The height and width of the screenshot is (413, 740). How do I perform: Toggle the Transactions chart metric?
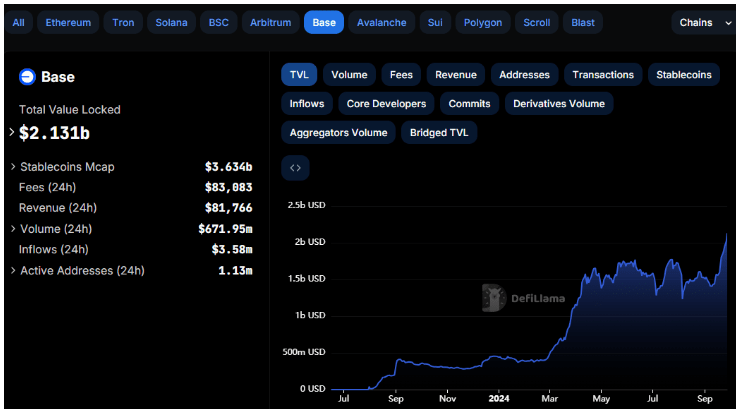pyautogui.click(x=603, y=75)
